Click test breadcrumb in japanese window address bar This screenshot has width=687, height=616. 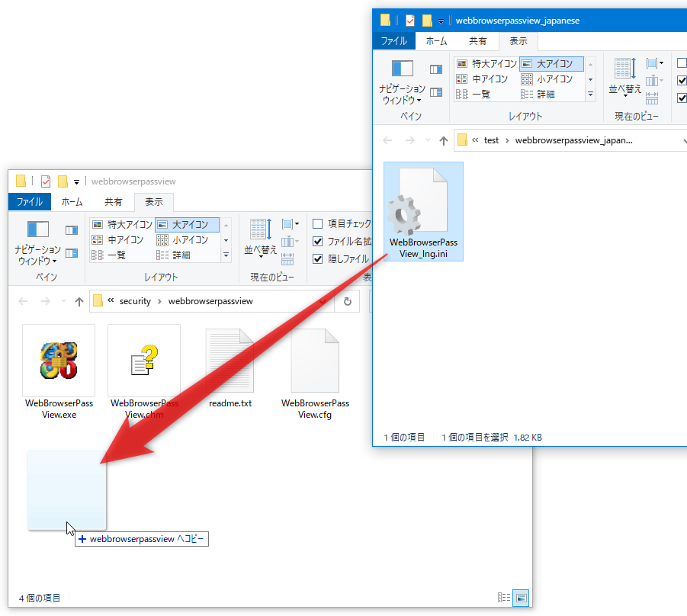pos(491,140)
